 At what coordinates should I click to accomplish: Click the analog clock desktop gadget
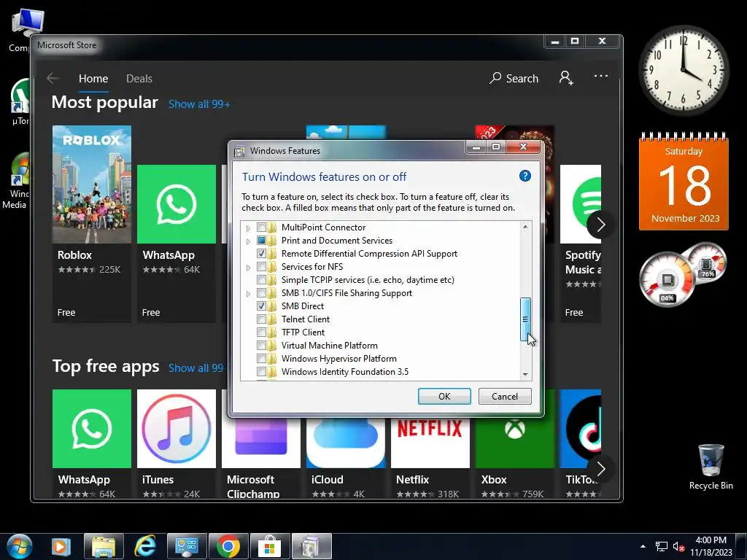click(x=683, y=71)
